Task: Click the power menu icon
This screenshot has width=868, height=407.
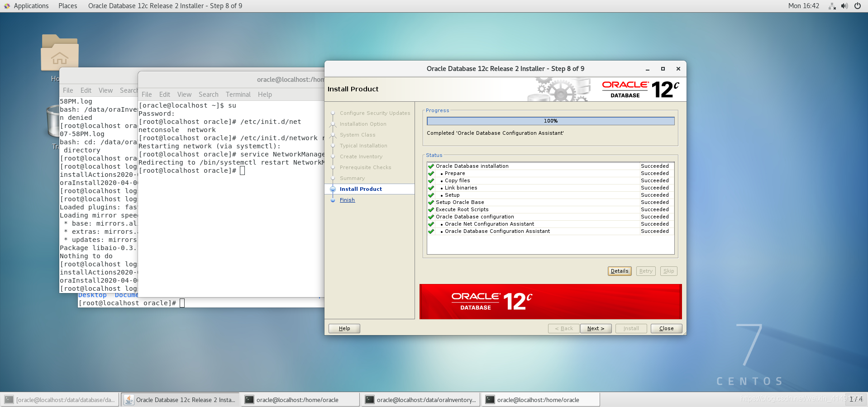Action: [x=857, y=6]
